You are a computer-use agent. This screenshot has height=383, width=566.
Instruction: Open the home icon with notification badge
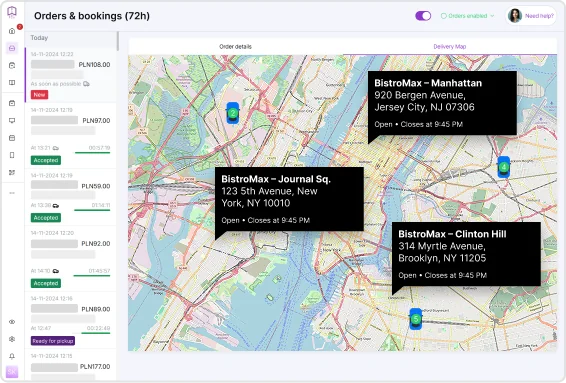(12, 31)
